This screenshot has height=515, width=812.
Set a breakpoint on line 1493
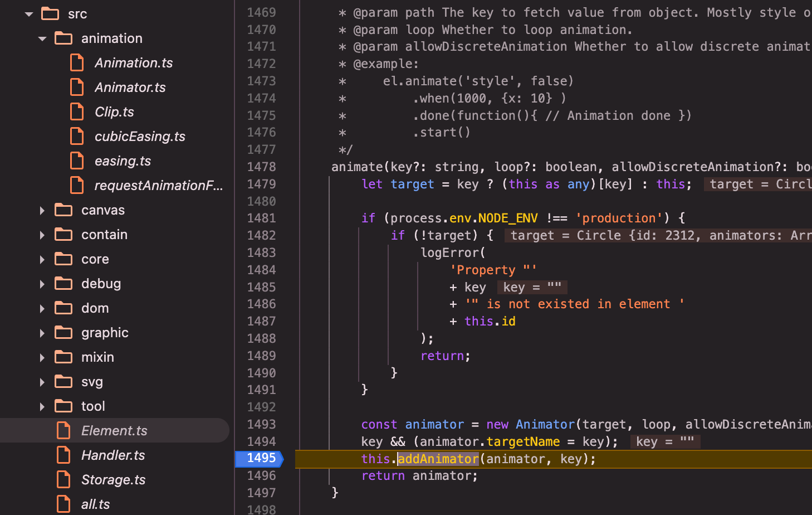point(261,424)
